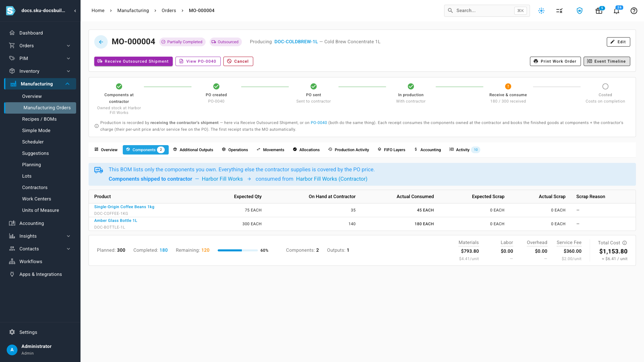The image size is (644, 362).
Task: Click the Accounting book icon in sidebar
Action: coord(12,223)
